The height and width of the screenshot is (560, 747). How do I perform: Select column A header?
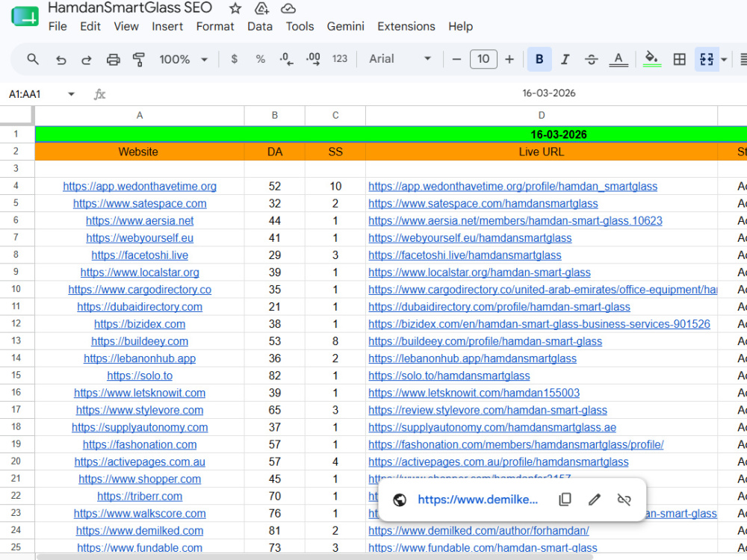coord(140,115)
